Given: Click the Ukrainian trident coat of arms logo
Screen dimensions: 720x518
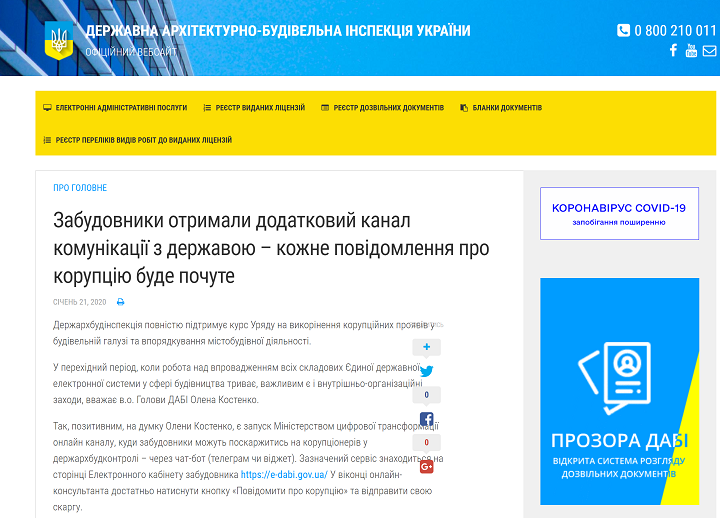Looking at the screenshot, I should point(58,41).
